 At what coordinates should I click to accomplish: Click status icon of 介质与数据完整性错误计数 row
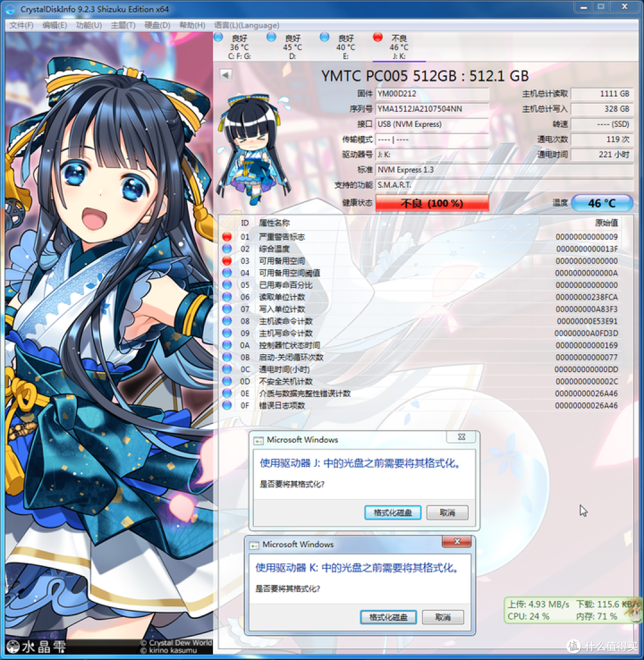click(227, 393)
